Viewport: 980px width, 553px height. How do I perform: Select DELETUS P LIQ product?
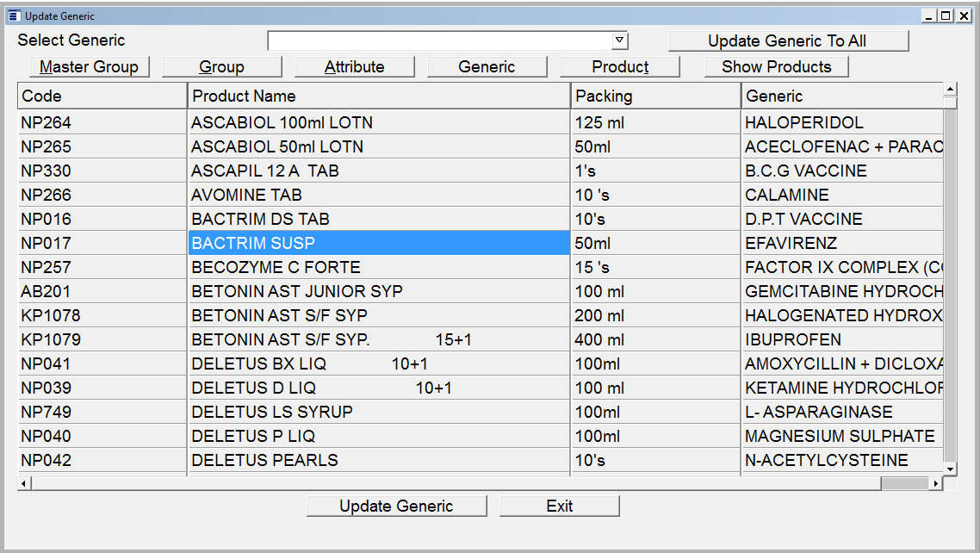(x=379, y=436)
